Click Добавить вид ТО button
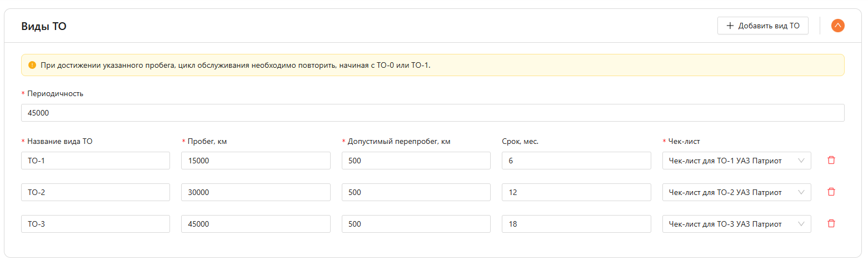This screenshot has width=868, height=260. (762, 26)
